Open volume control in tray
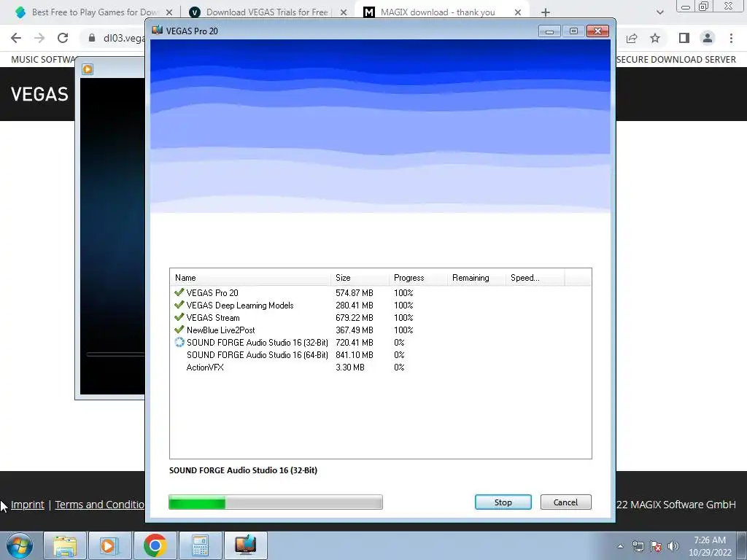 pyautogui.click(x=673, y=546)
